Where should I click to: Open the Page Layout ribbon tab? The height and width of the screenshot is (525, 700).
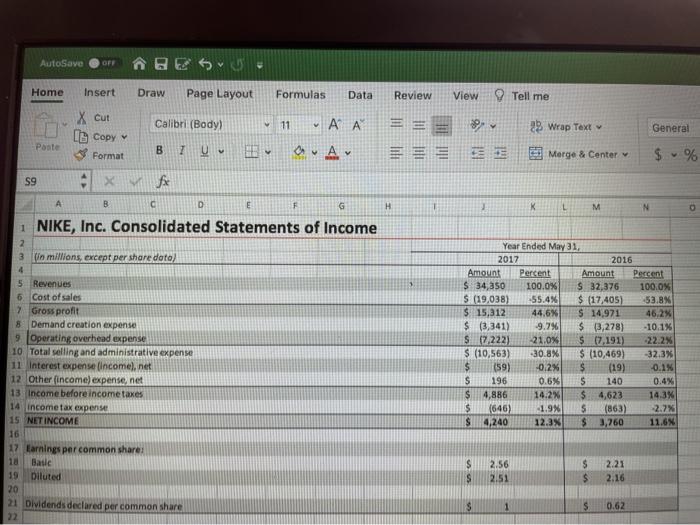click(219, 94)
